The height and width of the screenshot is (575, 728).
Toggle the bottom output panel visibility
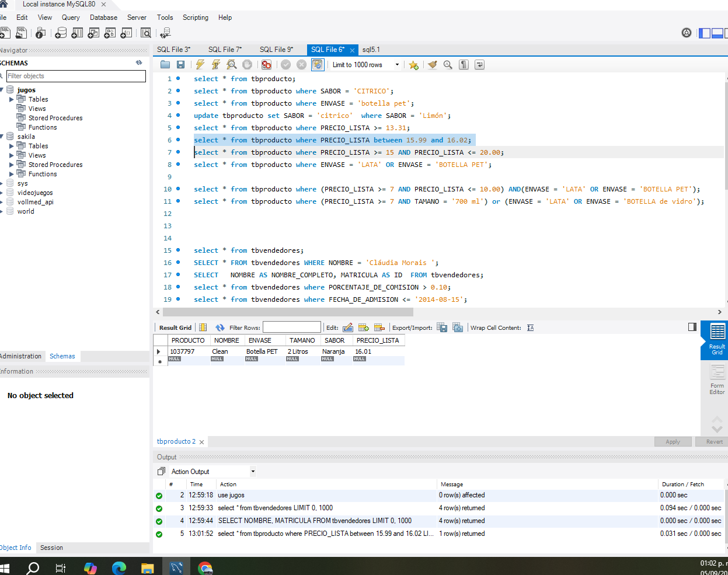pyautogui.click(x=717, y=33)
